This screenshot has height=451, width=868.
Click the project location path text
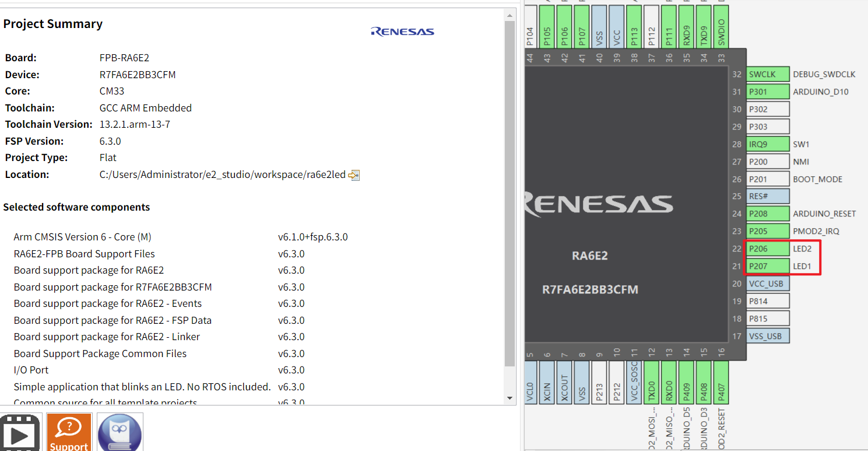pyautogui.click(x=223, y=175)
